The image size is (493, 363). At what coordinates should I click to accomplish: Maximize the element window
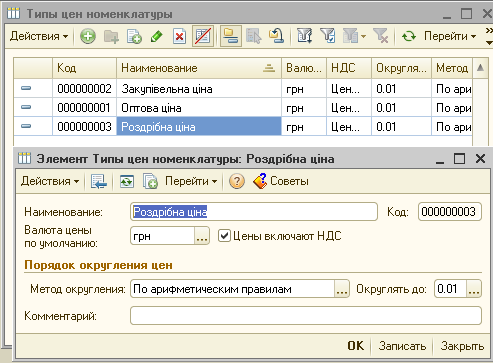[459, 159]
